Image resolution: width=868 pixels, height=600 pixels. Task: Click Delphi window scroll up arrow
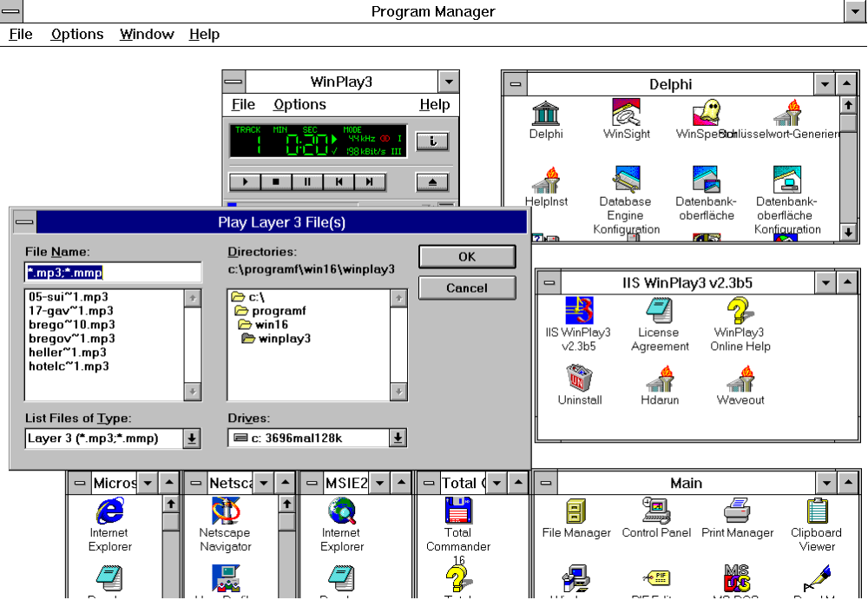click(847, 105)
